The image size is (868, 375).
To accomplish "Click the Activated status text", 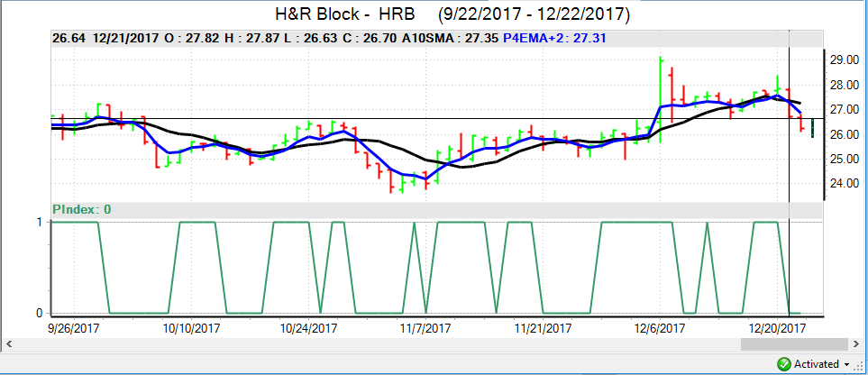I will point(817,364).
